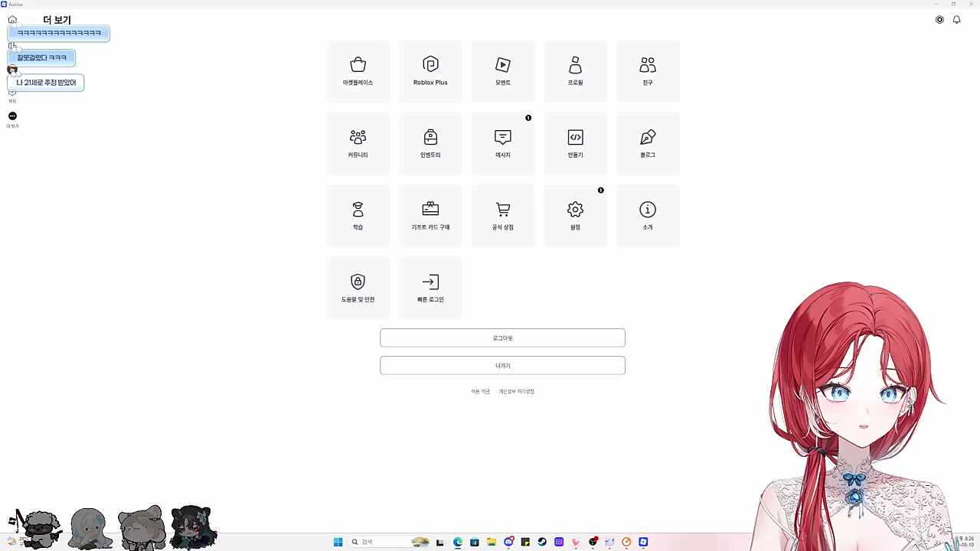Click the 로그아웃 button
980x551 pixels.
click(x=502, y=337)
